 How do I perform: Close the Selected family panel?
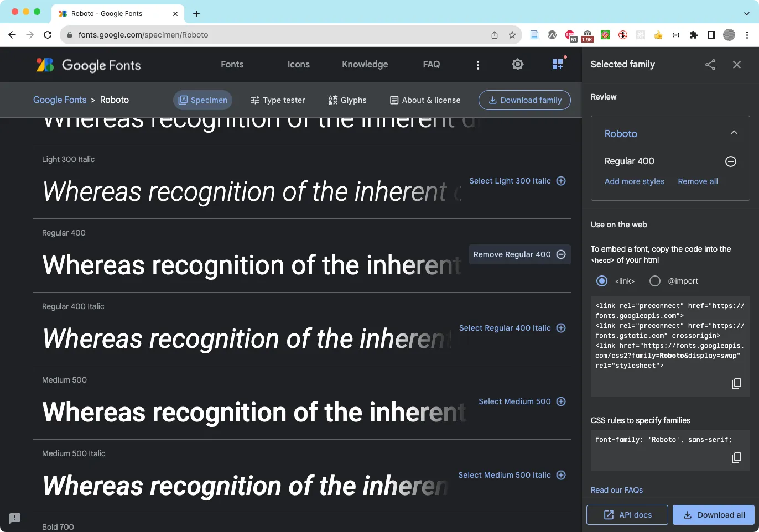pyautogui.click(x=736, y=65)
